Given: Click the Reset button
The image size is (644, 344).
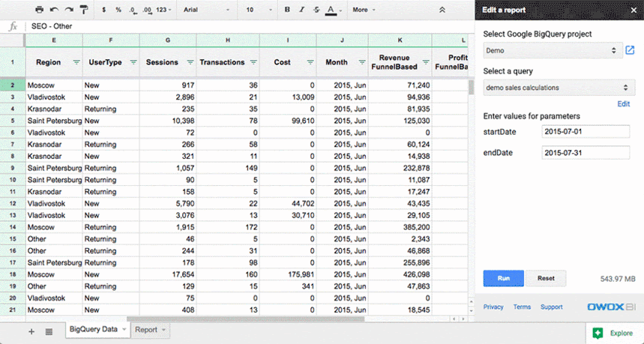Looking at the screenshot, I should click(546, 278).
